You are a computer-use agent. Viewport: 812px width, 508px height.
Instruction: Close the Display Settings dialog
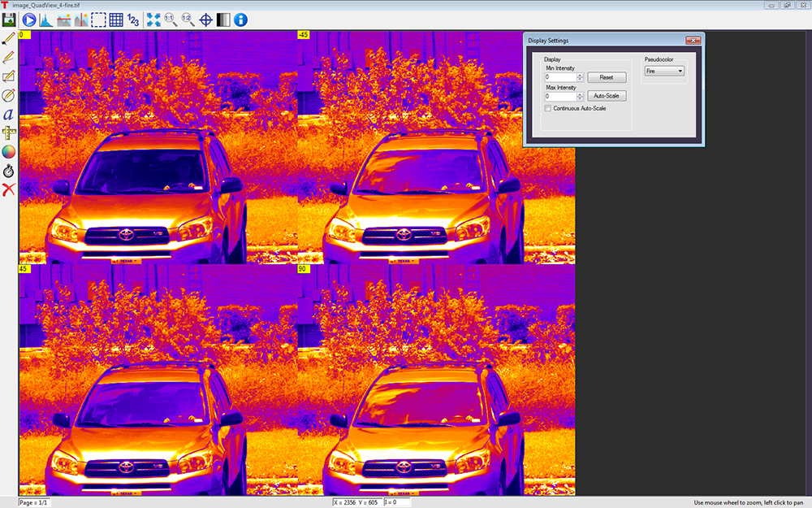coord(693,40)
